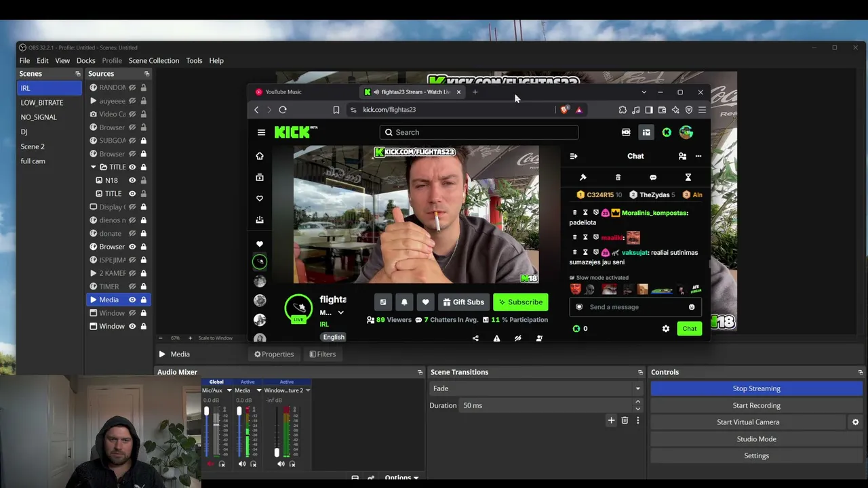
Task: Adjust the Media volume fader
Action: click(239, 411)
